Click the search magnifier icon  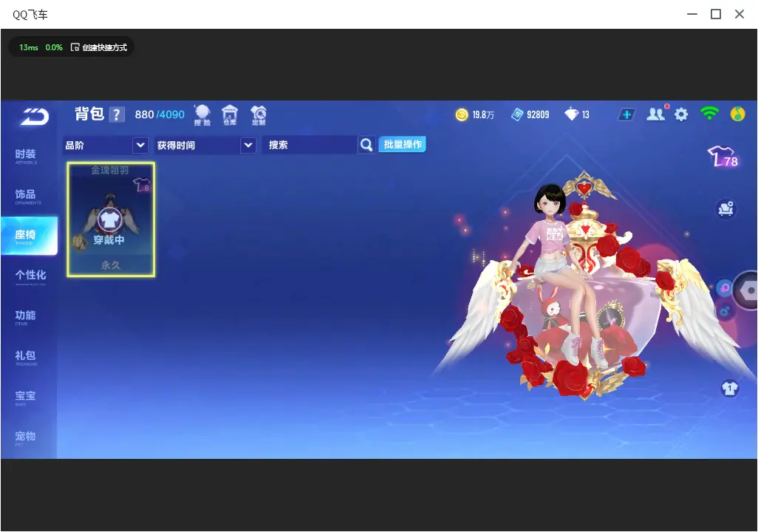(x=366, y=145)
